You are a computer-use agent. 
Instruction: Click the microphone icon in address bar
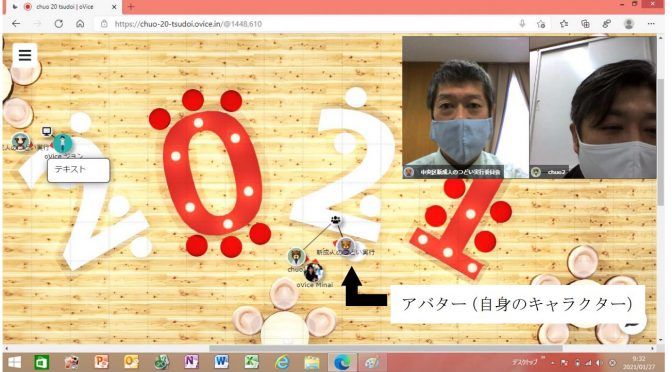coord(522,24)
